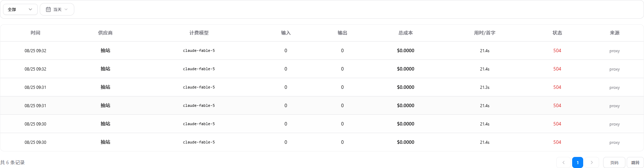Click the 供应商 column header
This screenshot has height=168, width=644.
tap(105, 33)
